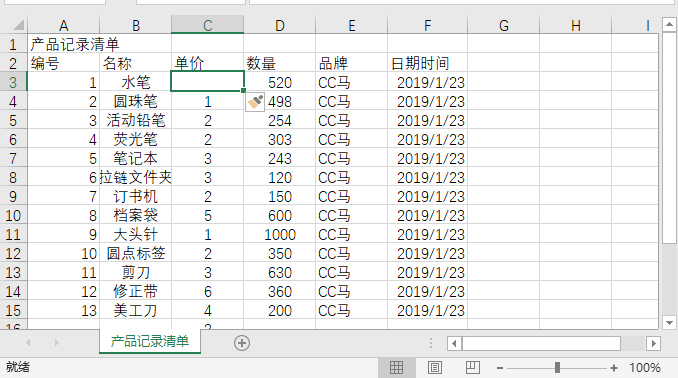
Task: Switch to Normal view in status bar
Action: click(x=396, y=368)
